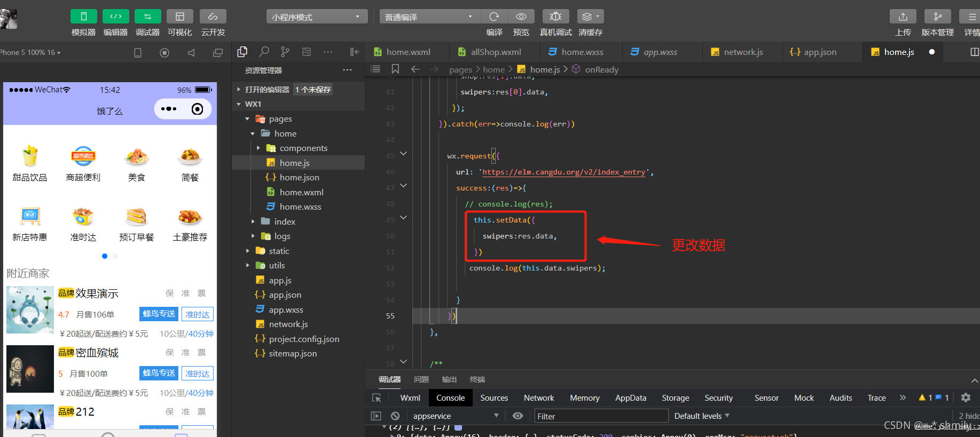This screenshot has height=437, width=980.
Task: Collapse the sidebar panel icon
Action: [x=355, y=52]
